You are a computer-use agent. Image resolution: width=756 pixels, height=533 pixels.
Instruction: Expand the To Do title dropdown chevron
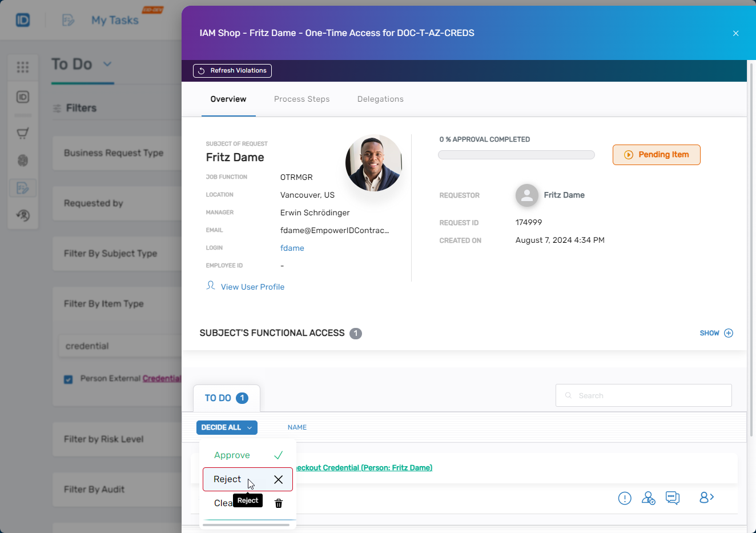107,64
